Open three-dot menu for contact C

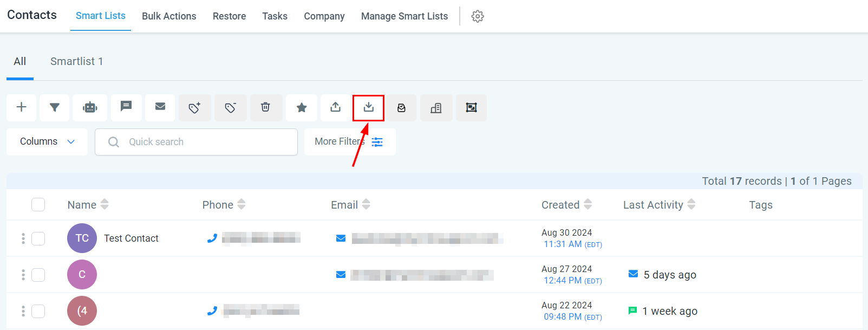click(x=23, y=275)
